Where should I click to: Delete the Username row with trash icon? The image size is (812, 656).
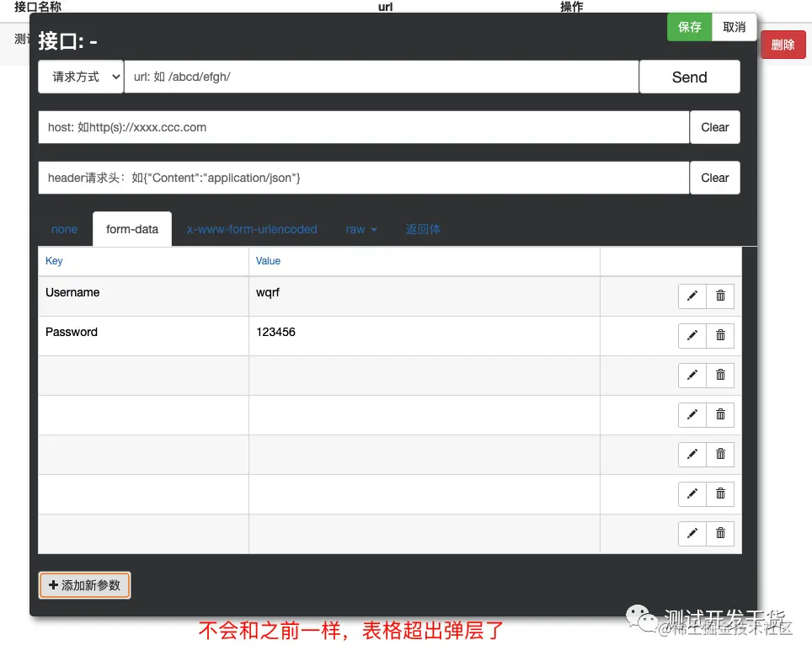point(720,296)
